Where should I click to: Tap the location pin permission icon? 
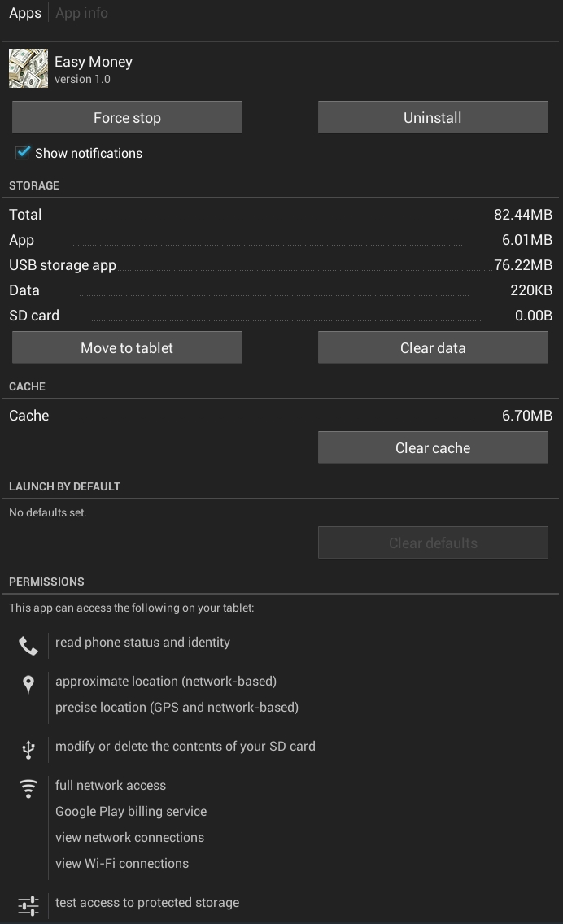tap(28, 685)
